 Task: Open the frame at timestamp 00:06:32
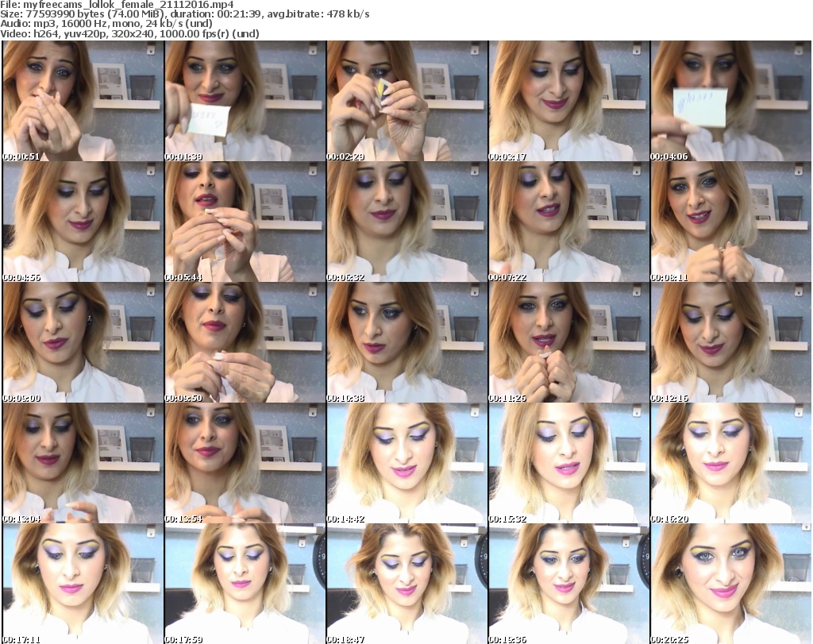tap(407, 222)
